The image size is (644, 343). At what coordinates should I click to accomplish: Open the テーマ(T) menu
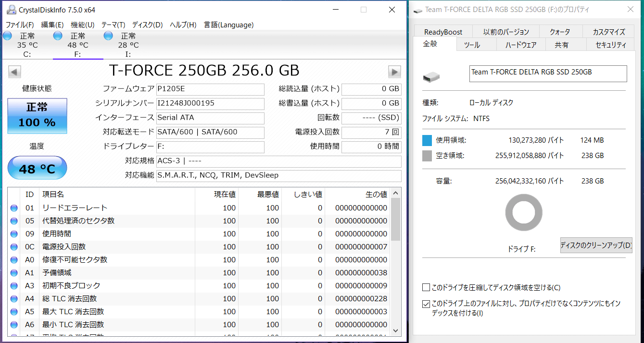pos(114,25)
